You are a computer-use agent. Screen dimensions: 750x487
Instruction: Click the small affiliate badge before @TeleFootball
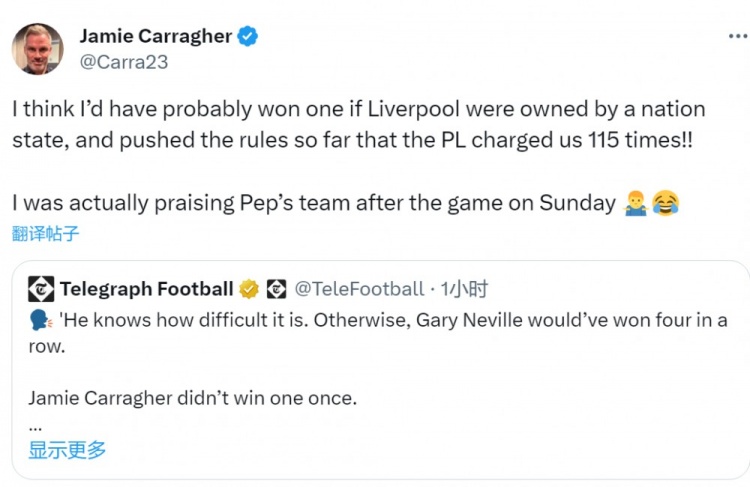pos(277,289)
